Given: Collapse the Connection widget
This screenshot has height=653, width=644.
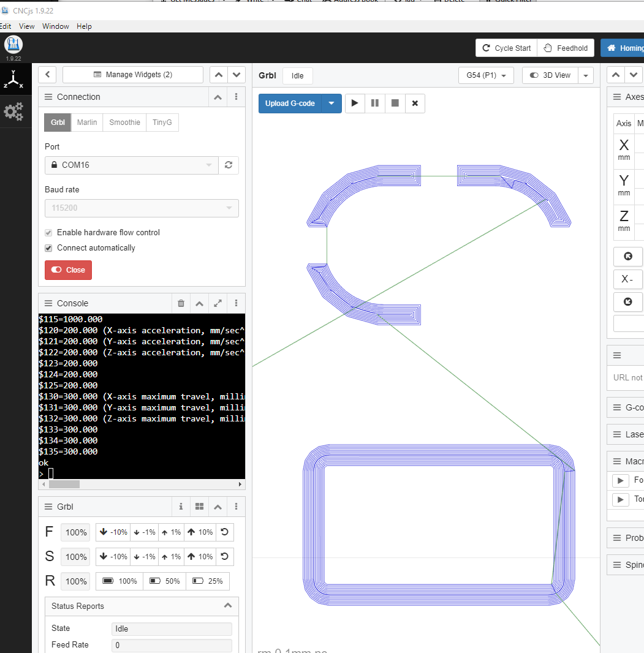Looking at the screenshot, I should pyautogui.click(x=218, y=97).
